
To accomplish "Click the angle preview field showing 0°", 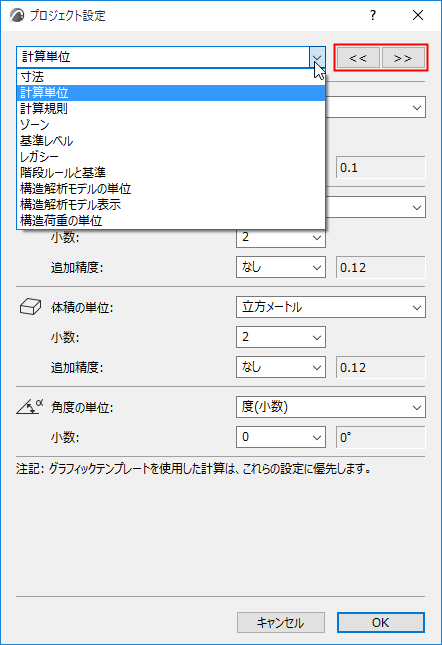I will click(381, 437).
